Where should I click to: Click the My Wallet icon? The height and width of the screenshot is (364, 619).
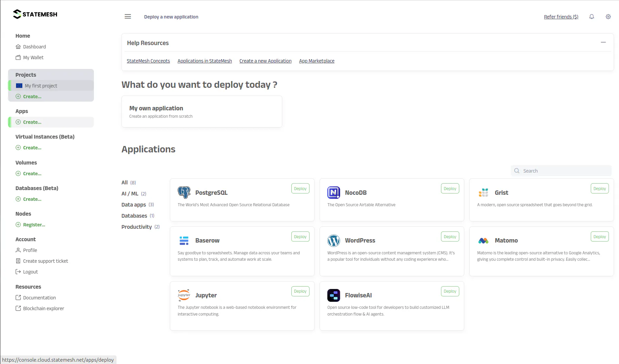coord(18,58)
